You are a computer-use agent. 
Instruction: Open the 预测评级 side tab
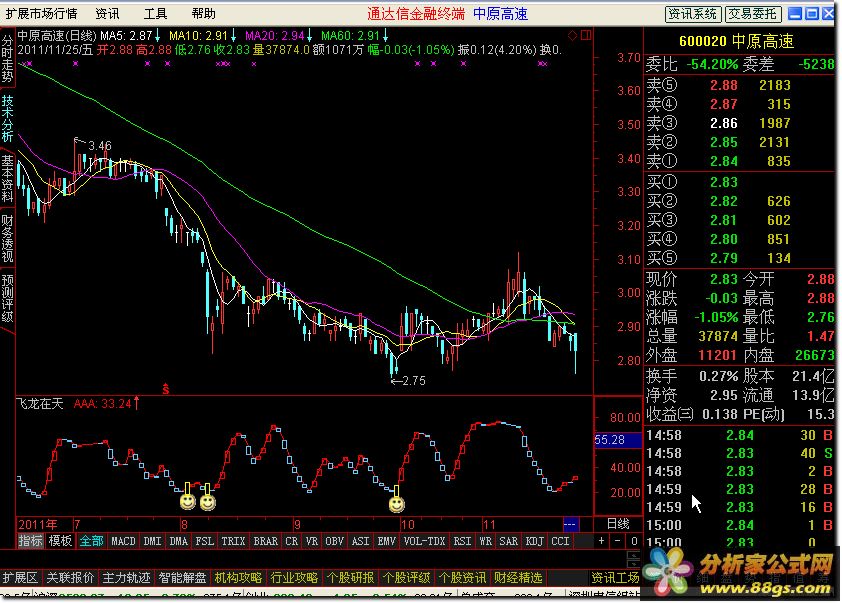pyautogui.click(x=7, y=298)
